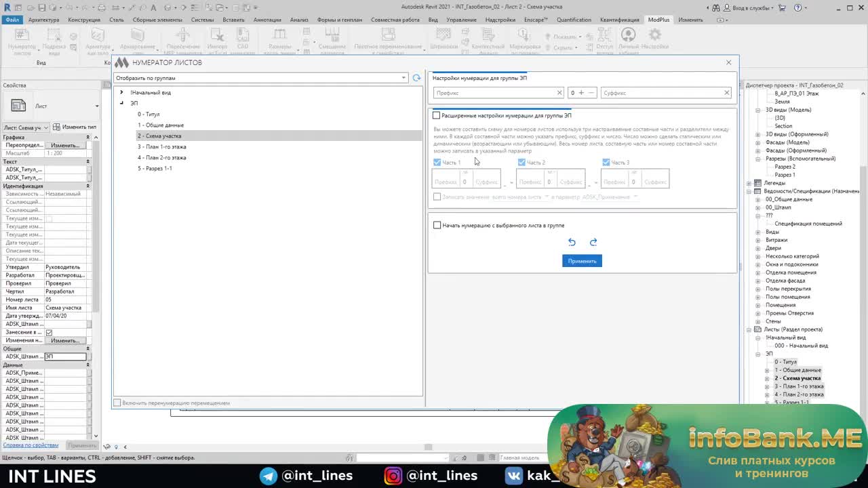Switch to the Управление ribbon tab
Image resolution: width=868 pixels, height=488 pixels.
[461, 20]
